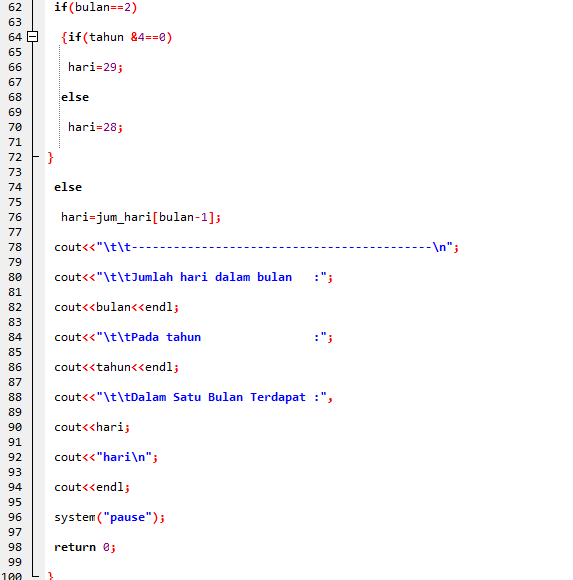Screen dimensions: 573x580
Task: Click the 'else' keyword on line 74
Action: [68, 187]
